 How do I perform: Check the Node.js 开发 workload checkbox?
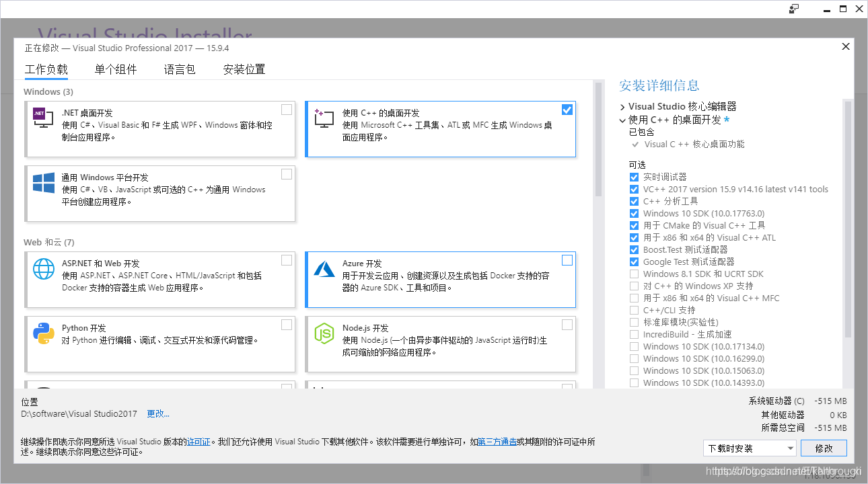(x=567, y=325)
